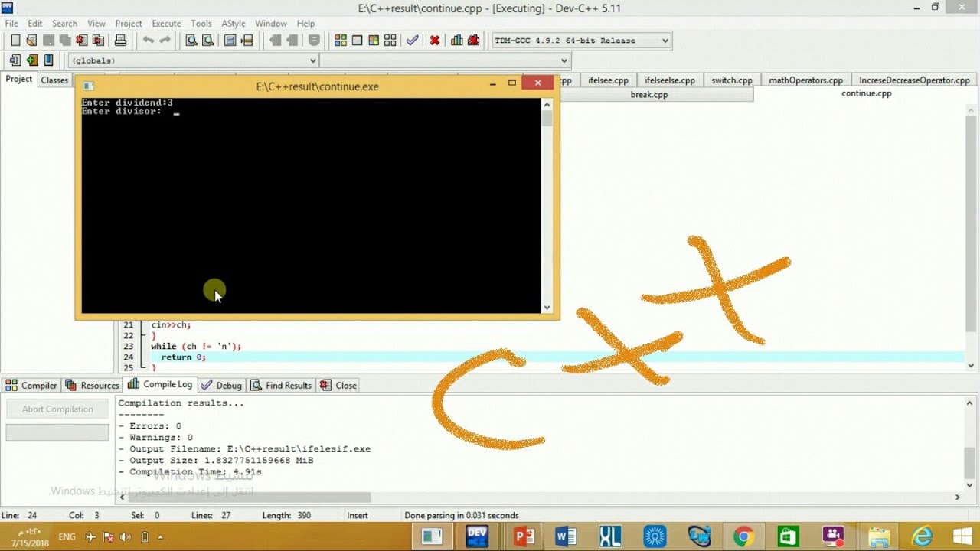Open the Window menu
The height and width of the screenshot is (551, 980).
coord(271,24)
